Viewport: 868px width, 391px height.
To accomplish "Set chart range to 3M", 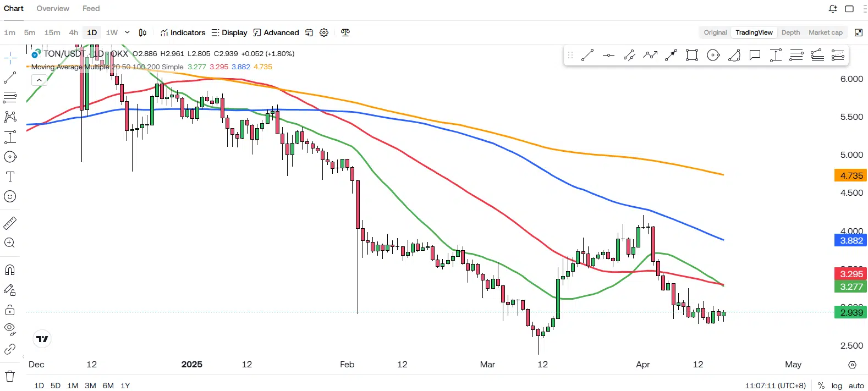I will coord(90,386).
